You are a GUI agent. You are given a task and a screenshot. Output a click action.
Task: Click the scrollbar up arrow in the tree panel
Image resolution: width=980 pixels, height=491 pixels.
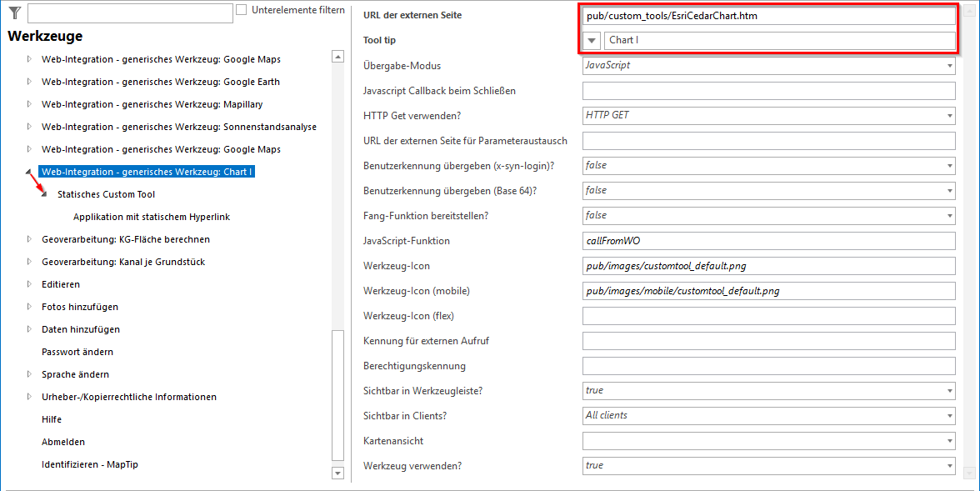(x=337, y=57)
